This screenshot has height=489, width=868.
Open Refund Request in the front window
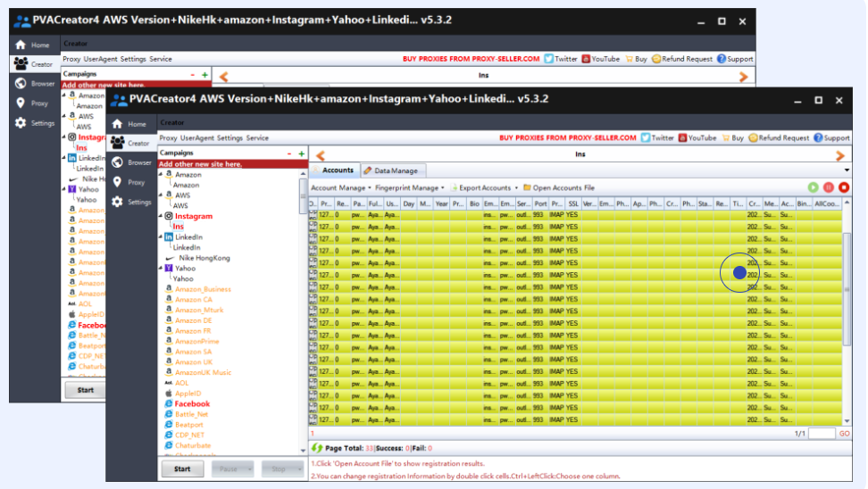779,137
